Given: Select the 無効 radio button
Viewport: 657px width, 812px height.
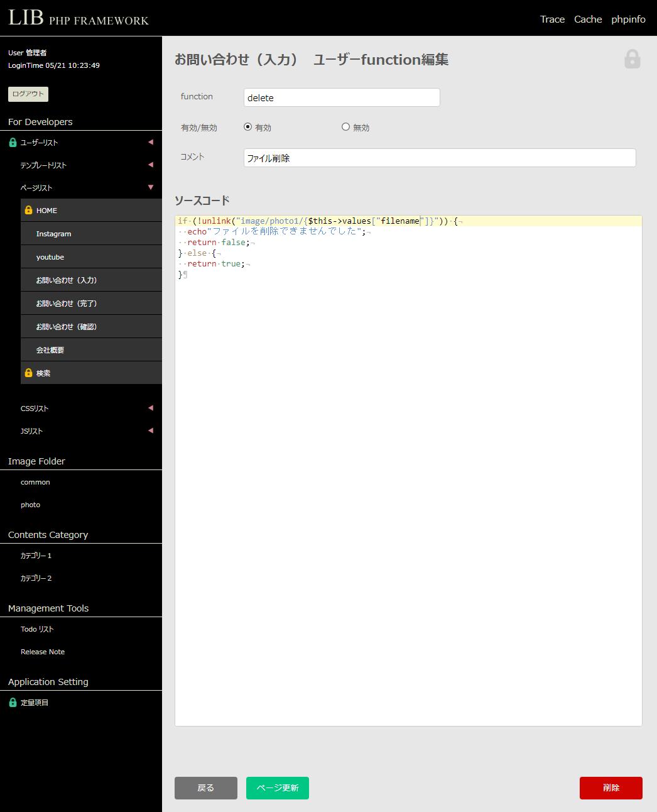Looking at the screenshot, I should [x=345, y=127].
